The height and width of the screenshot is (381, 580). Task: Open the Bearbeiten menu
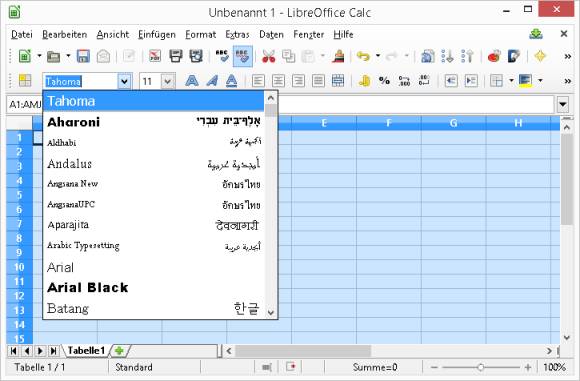(x=65, y=34)
